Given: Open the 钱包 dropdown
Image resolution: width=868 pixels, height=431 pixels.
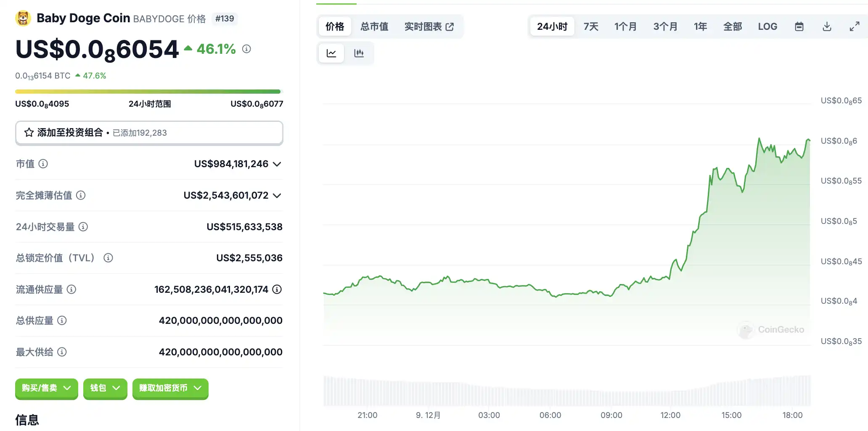Looking at the screenshot, I should 105,388.
